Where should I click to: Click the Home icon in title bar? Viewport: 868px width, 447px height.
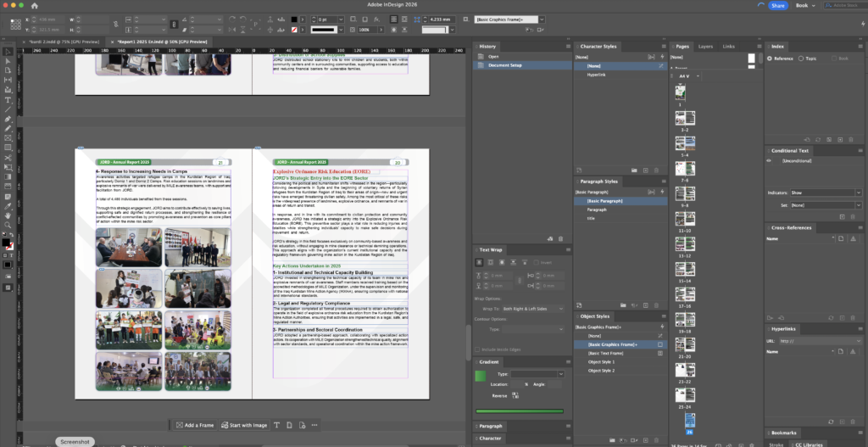pos(33,5)
